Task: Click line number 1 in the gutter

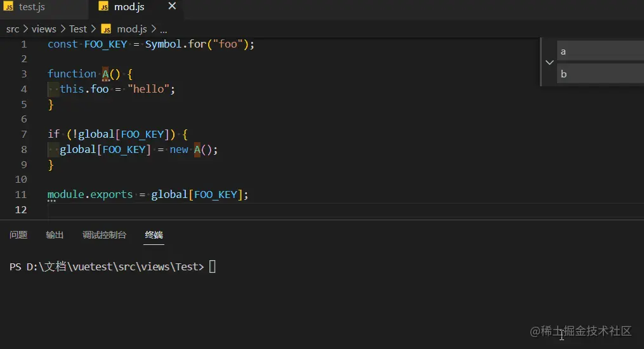Action: (24, 44)
